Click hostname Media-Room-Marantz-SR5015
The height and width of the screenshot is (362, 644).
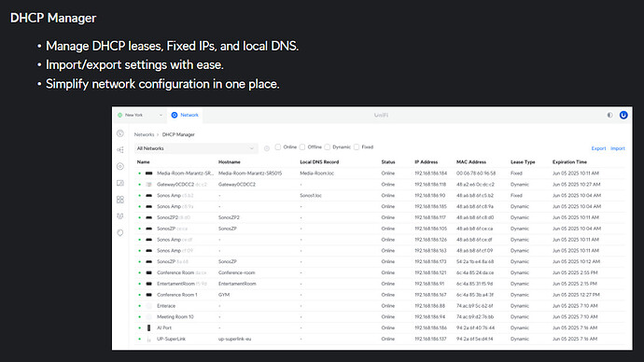point(250,174)
